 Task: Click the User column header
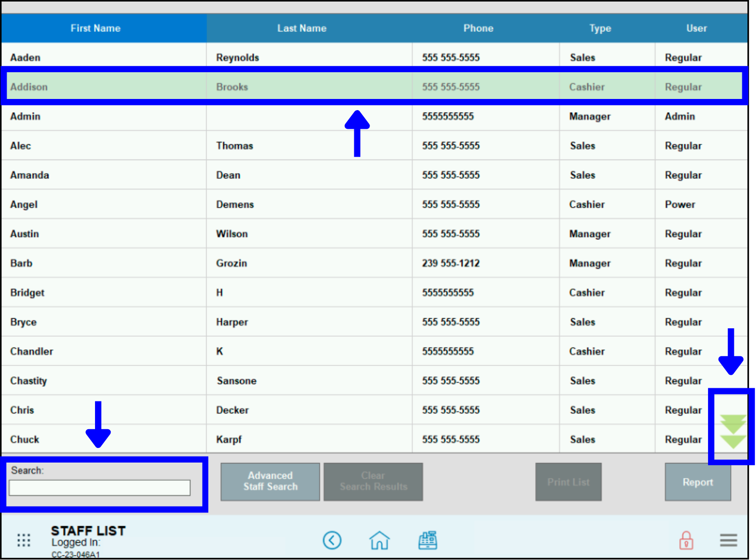696,28
